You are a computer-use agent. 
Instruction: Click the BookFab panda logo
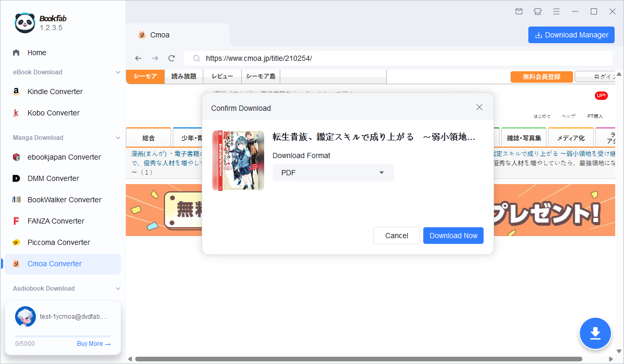click(x=24, y=22)
